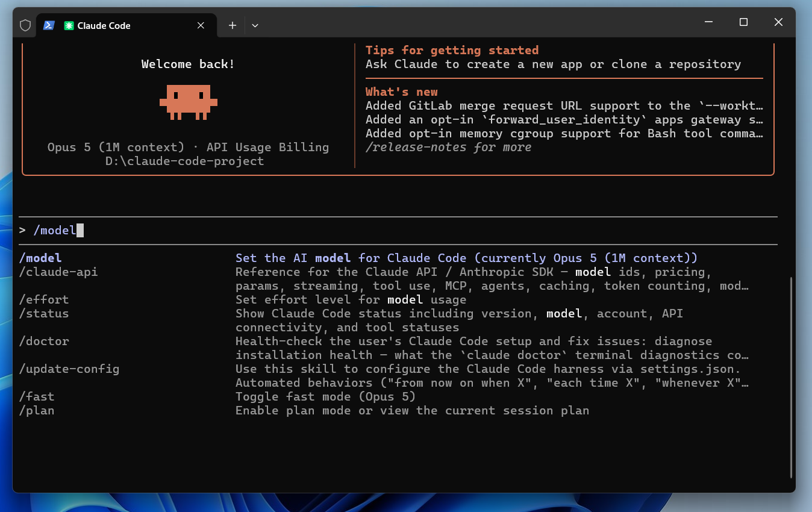The height and width of the screenshot is (512, 812).
Task: Click the Claude pixel mascot image
Action: (188, 102)
